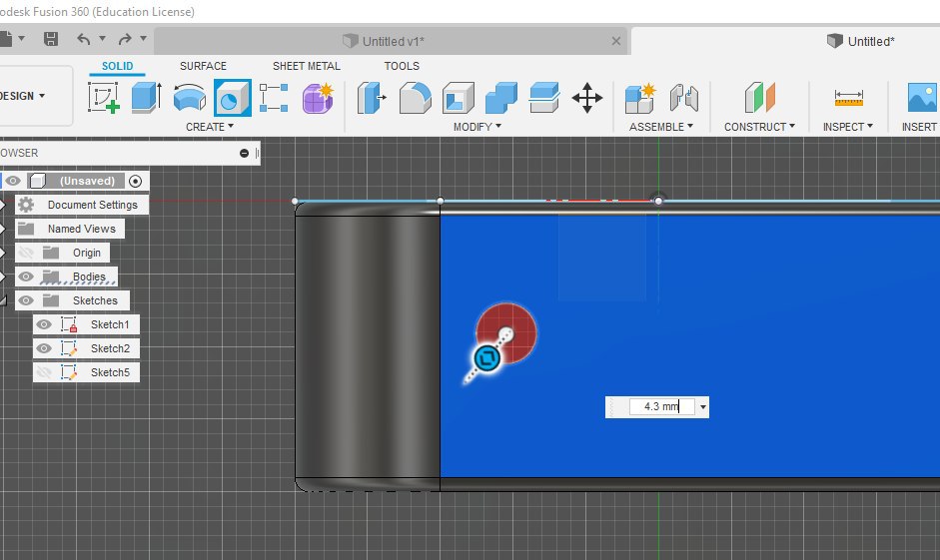Click the Create Sketch tool icon
Image resolution: width=940 pixels, height=560 pixels.
(104, 98)
